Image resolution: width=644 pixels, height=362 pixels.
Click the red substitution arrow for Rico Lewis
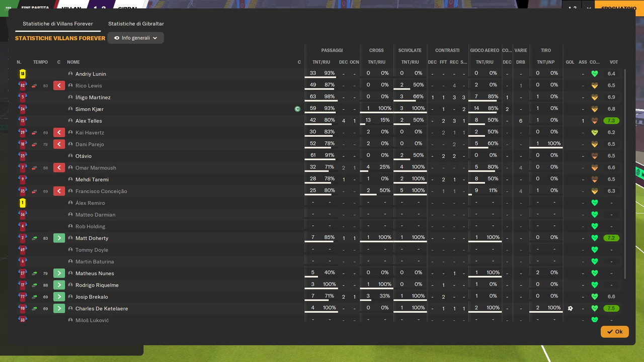(x=59, y=85)
